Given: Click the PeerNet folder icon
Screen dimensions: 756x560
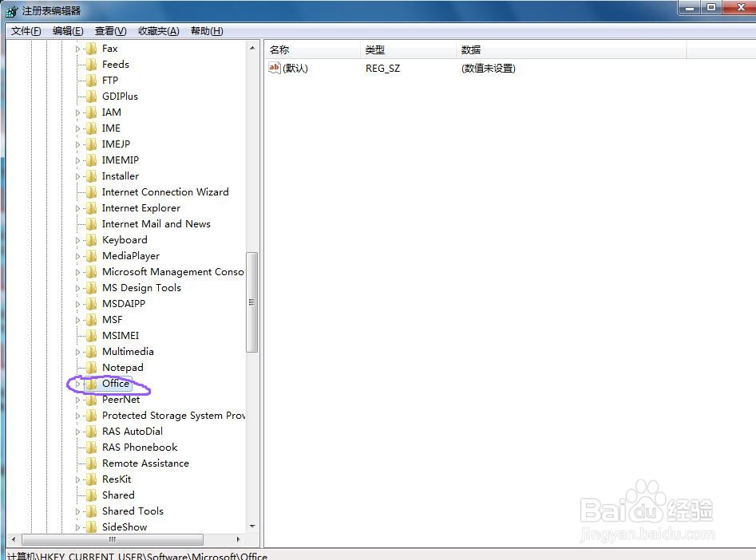Looking at the screenshot, I should (92, 400).
